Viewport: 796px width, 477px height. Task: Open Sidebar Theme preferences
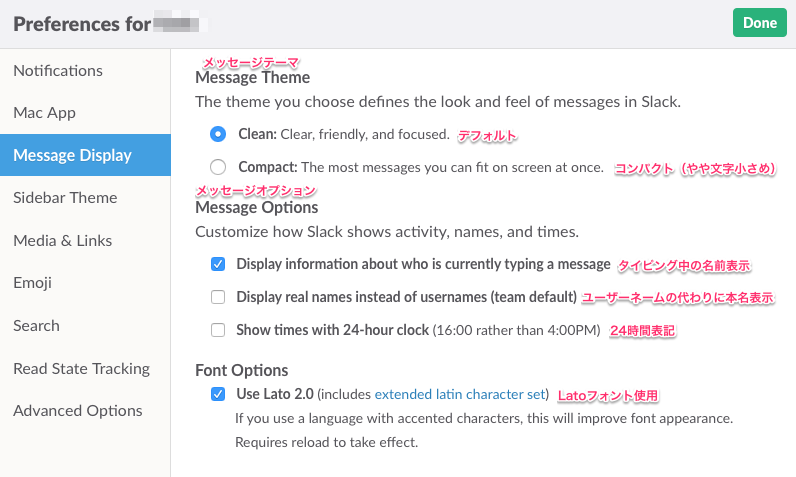(65, 198)
